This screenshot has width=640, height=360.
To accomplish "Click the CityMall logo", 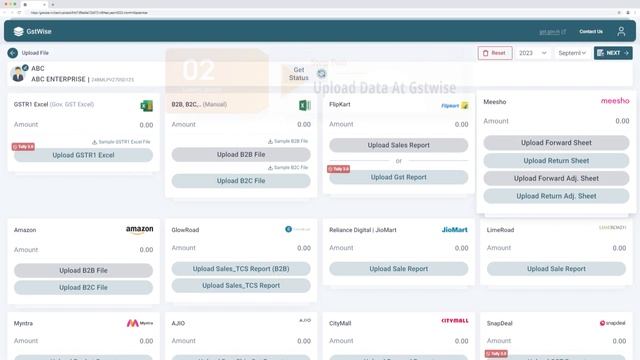I will coord(455,320).
